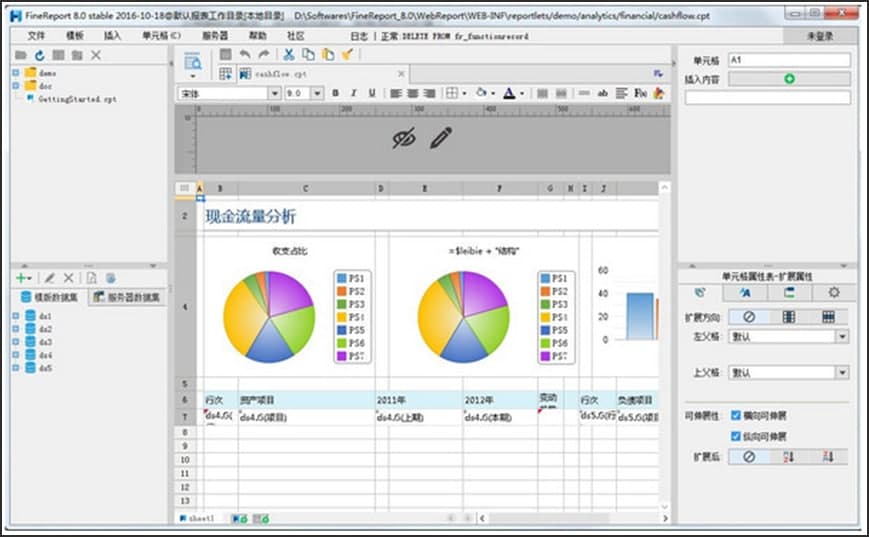The height and width of the screenshot is (537, 869).
Task: Select no-sort option after expansion
Action: tap(749, 457)
